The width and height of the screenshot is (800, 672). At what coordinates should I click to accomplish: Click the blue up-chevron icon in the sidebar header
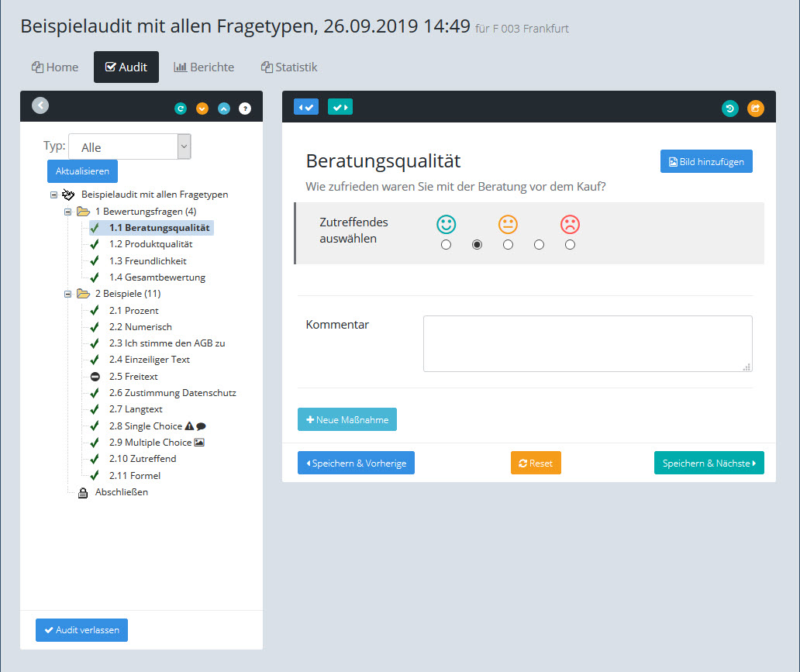click(224, 109)
